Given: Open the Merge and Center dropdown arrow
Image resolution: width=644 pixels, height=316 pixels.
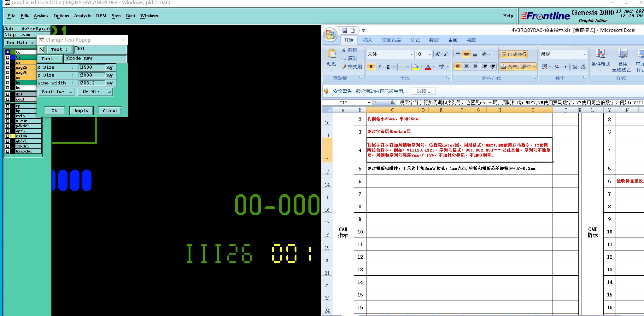Looking at the screenshot, I should pyautogui.click(x=534, y=67).
